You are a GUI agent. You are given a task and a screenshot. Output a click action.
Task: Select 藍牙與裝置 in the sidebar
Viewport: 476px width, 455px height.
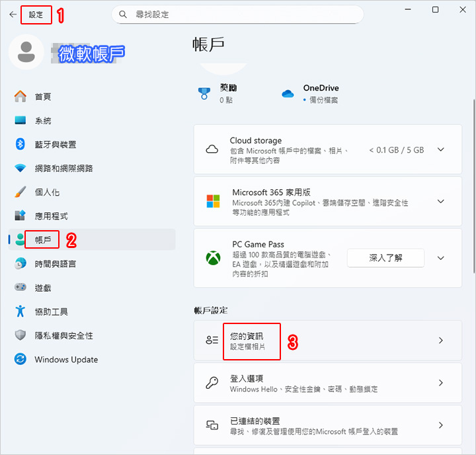(x=92, y=144)
